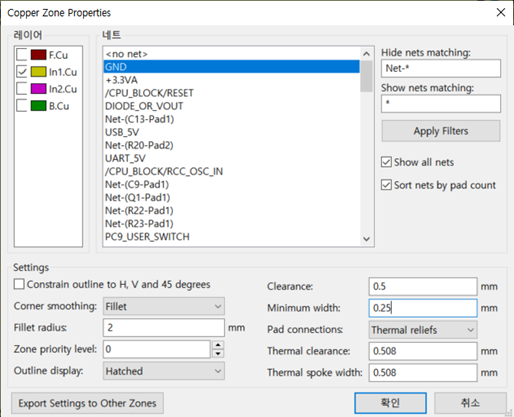514x417 pixels.
Task: Open the Corner smoothing dropdown
Action: click(x=164, y=306)
